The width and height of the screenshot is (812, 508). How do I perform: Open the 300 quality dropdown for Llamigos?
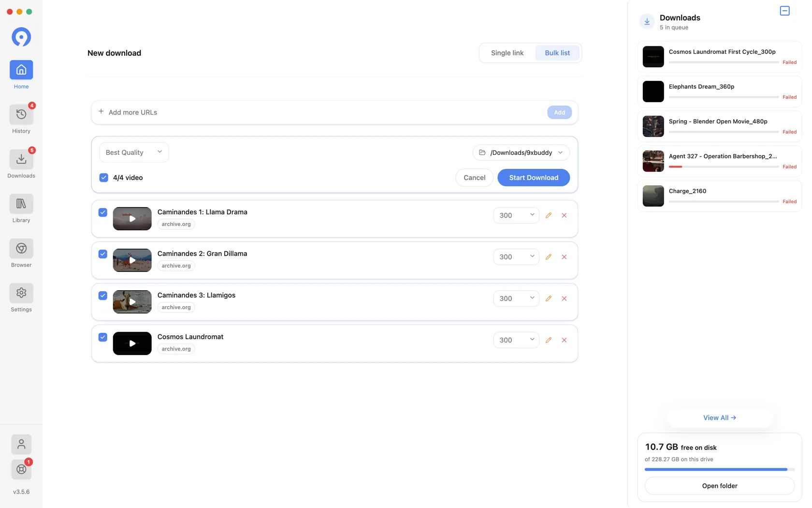516,299
